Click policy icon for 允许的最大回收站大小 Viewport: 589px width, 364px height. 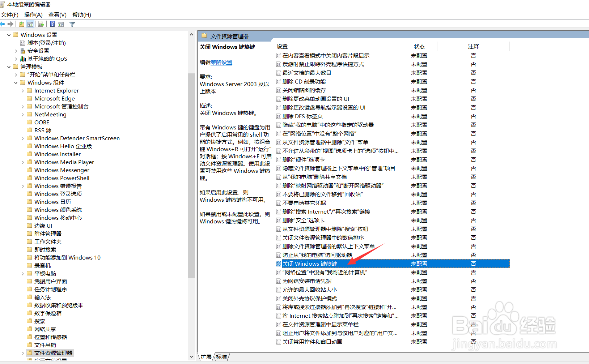[279, 290]
